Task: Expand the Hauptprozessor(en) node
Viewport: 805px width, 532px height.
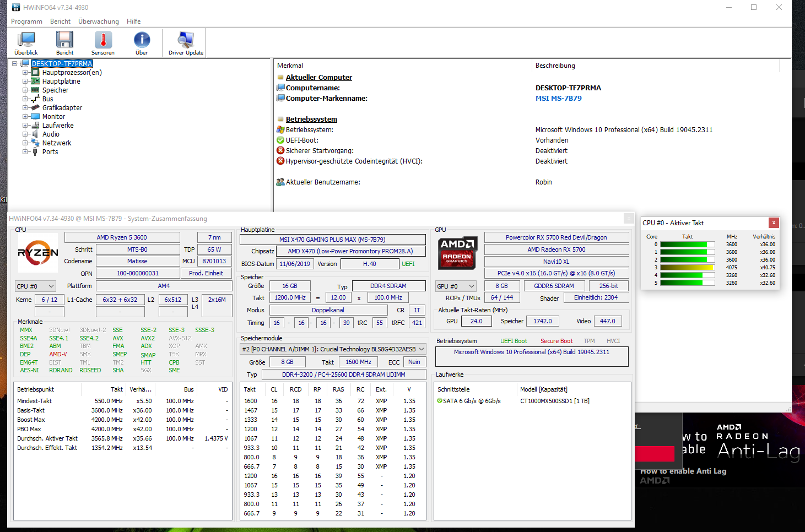Action: click(x=25, y=73)
